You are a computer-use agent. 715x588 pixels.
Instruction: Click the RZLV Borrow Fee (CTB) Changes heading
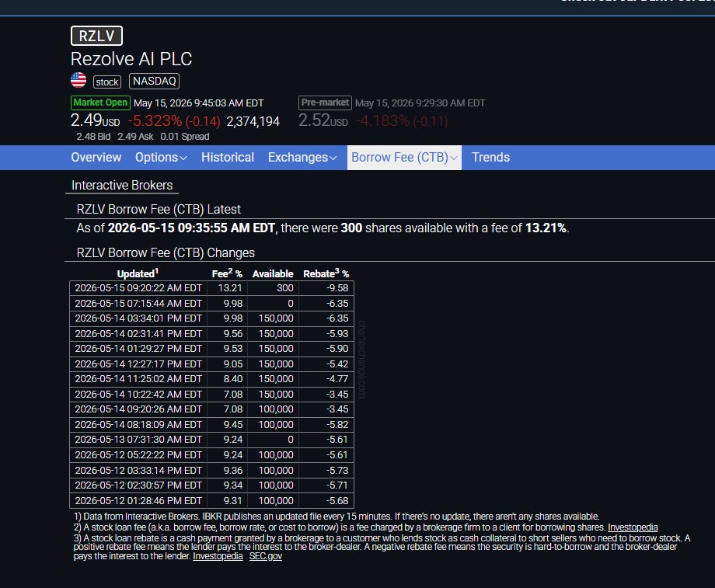(x=166, y=252)
